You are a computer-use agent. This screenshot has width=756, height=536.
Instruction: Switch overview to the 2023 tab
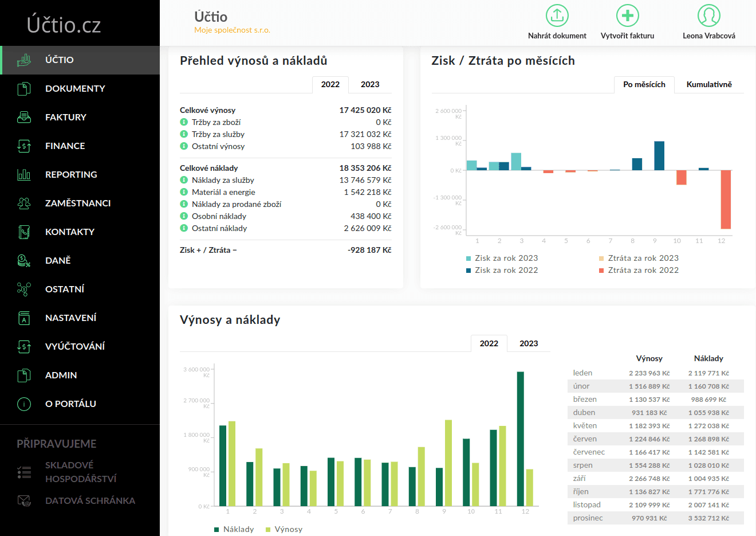tap(370, 84)
